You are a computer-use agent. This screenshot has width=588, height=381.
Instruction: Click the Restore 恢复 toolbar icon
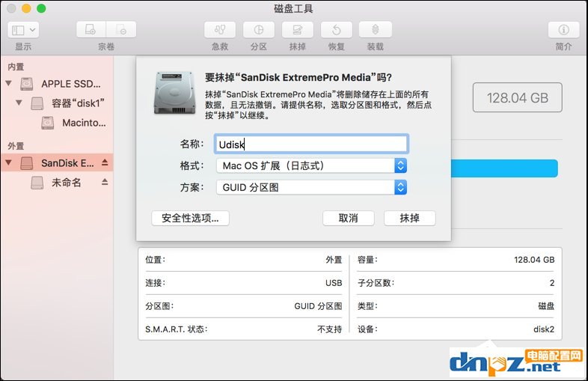click(x=337, y=29)
